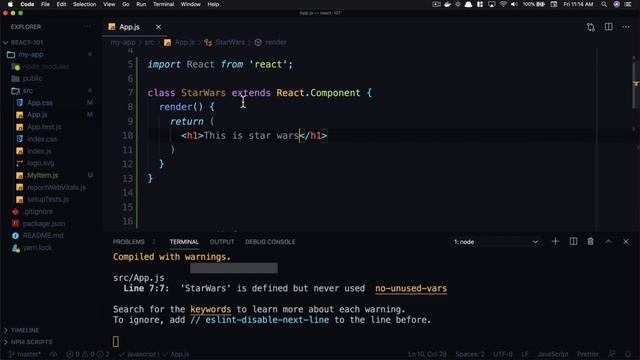
Task: Close the terminal panel
Action: (x=626, y=242)
